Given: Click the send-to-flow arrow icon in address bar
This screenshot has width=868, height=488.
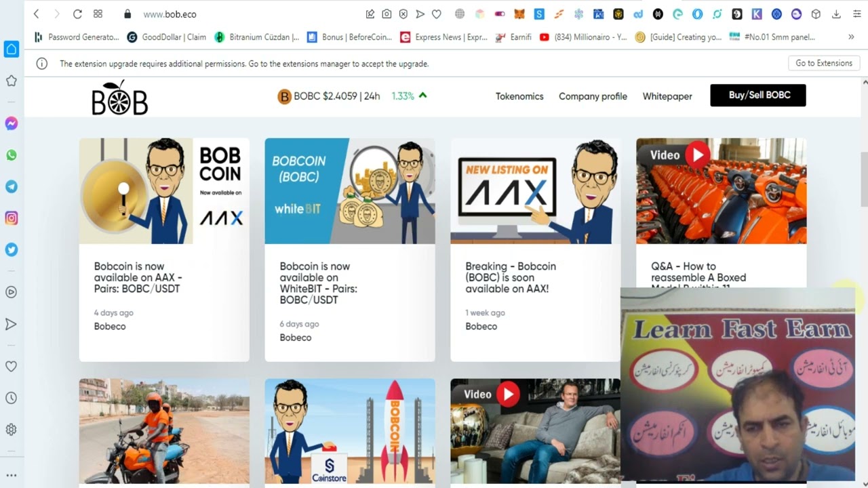Looking at the screenshot, I should tap(420, 14).
